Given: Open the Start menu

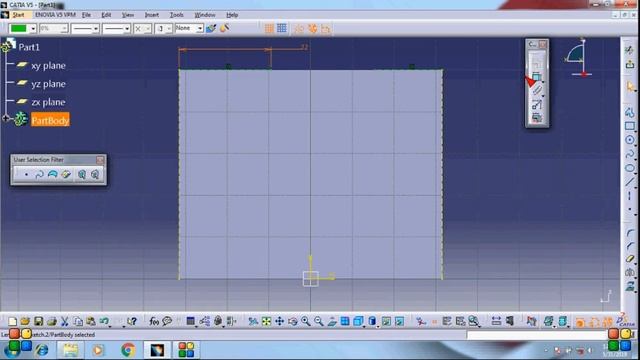Looking at the screenshot, I should (x=18, y=15).
